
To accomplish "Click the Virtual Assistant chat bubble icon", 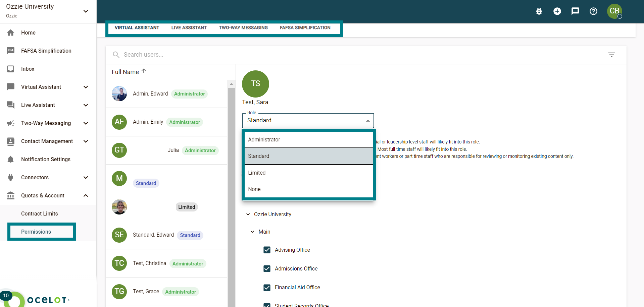I will [11, 87].
